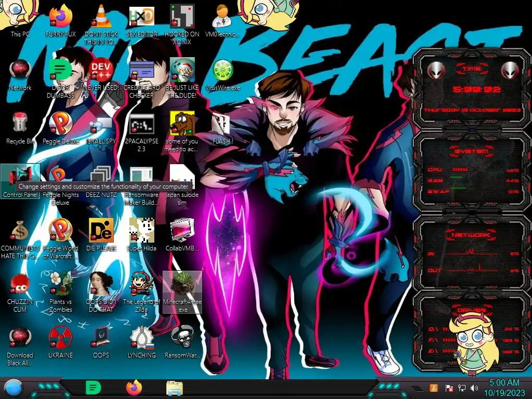Image resolution: width=532 pixels, height=399 pixels.
Task: Open the OOPS DID I DO THAT portrait icon
Action: click(101, 291)
